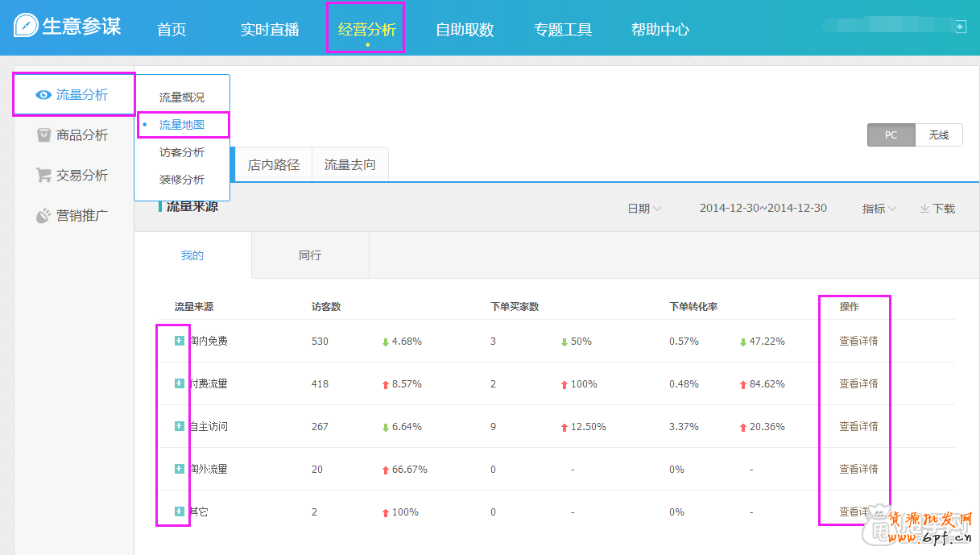
Task: Open the 流量去向 tab
Action: pyautogui.click(x=349, y=163)
